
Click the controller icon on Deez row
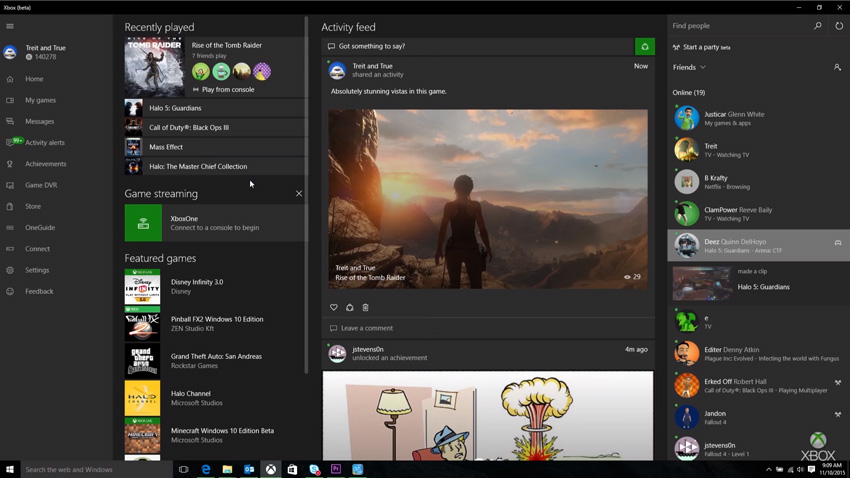click(x=838, y=242)
